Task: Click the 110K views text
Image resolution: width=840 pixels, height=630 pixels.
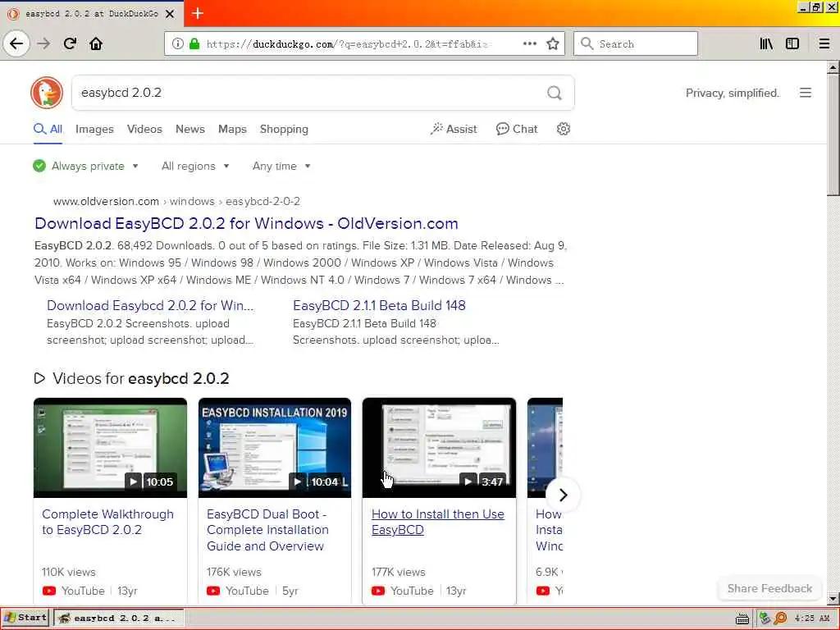Action: click(x=69, y=572)
